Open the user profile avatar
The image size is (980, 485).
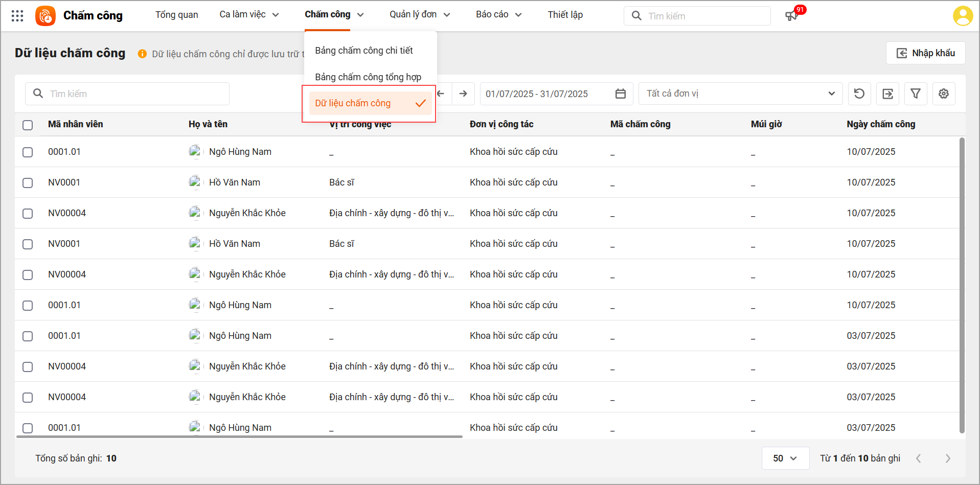(963, 16)
